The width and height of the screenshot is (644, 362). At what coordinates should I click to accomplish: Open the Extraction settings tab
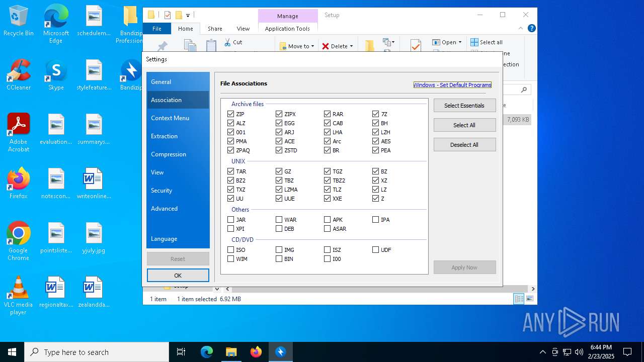[x=178, y=136]
